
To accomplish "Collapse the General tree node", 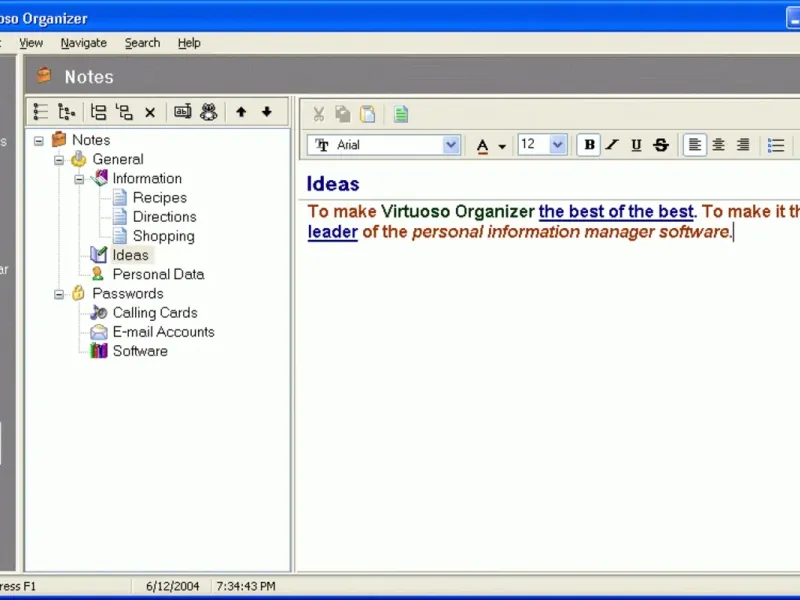I will pos(59,160).
